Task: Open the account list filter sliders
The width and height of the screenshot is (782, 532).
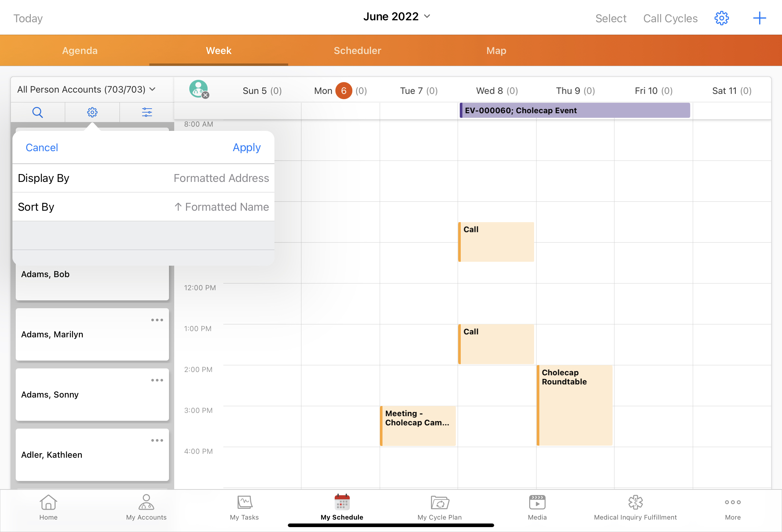Action: (x=147, y=112)
